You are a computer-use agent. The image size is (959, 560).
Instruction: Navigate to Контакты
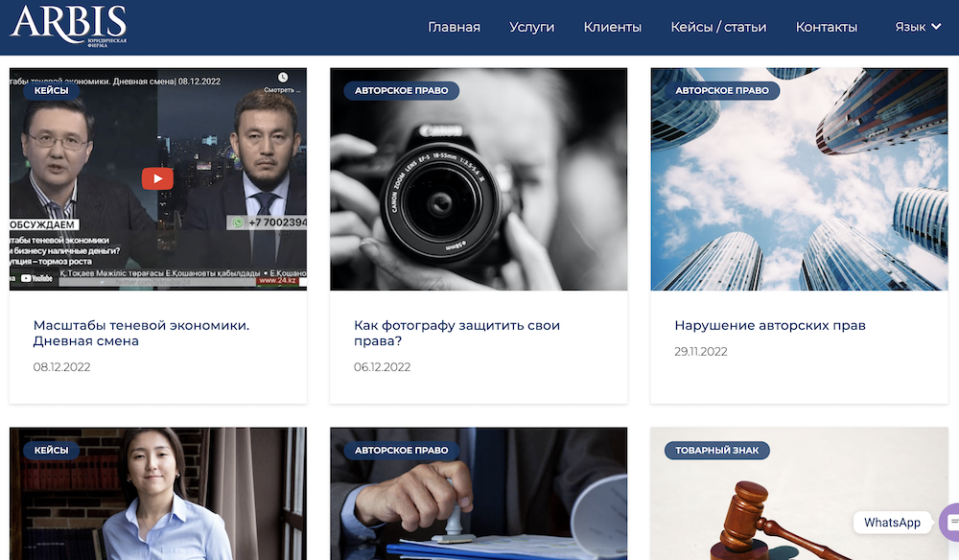tap(827, 27)
